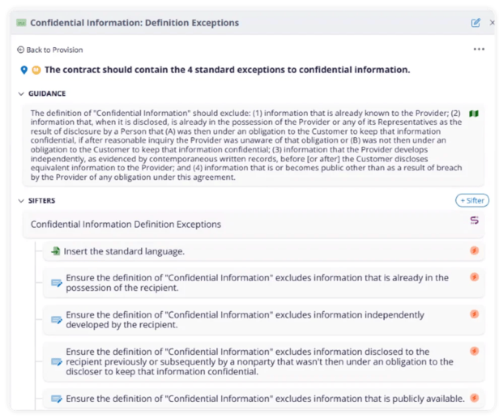Screen dimensions: 504x420
Task: Click the blue edit icon on publicly available row
Action: click(x=58, y=399)
